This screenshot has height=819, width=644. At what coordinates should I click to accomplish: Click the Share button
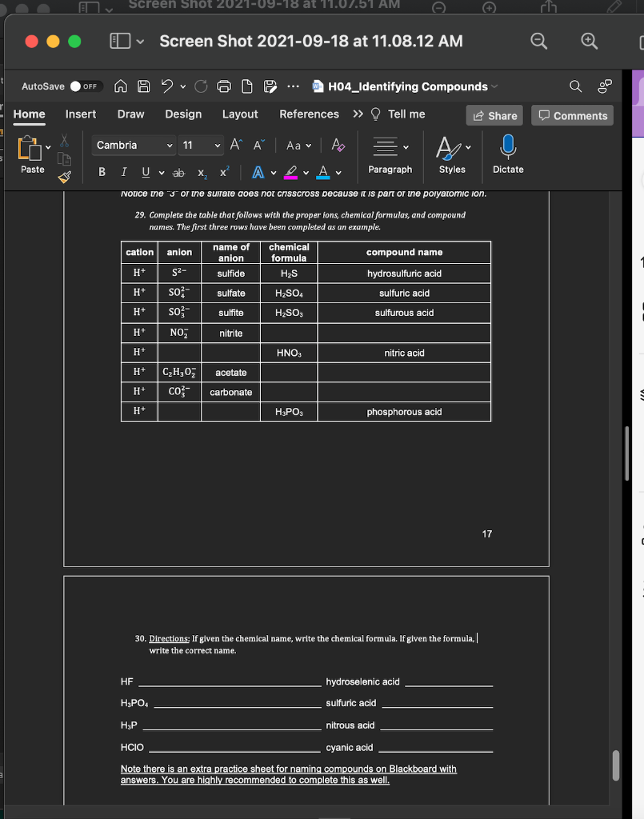tap(494, 115)
